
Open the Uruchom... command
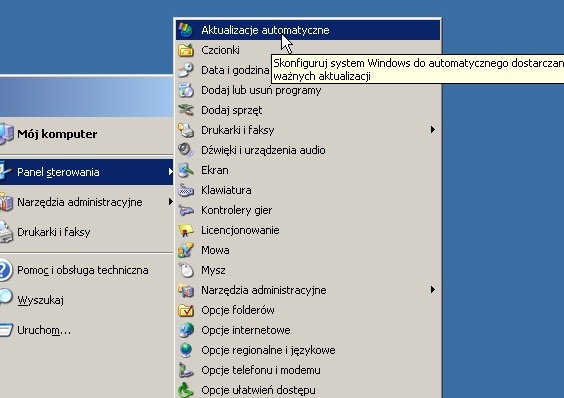[86, 330]
